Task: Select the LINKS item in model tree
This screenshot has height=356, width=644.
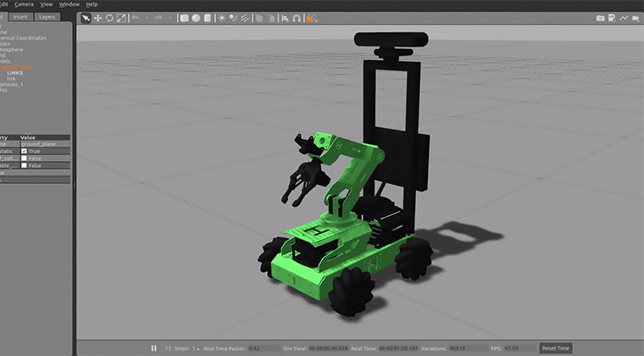Action: (x=15, y=73)
